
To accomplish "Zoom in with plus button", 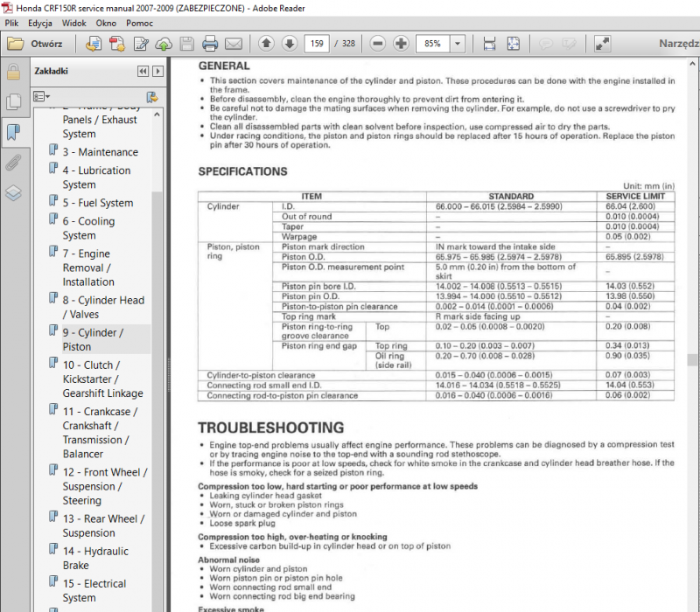I will pyautogui.click(x=401, y=44).
